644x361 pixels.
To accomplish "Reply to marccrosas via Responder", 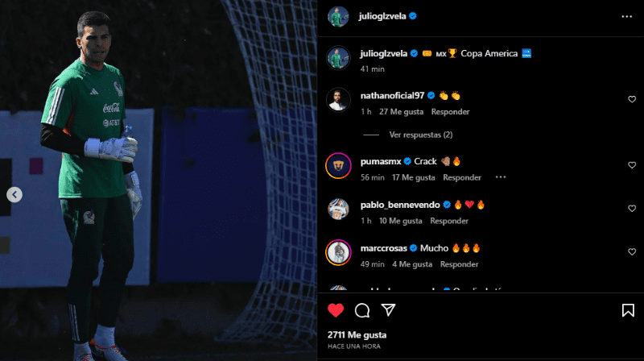I will [x=459, y=264].
